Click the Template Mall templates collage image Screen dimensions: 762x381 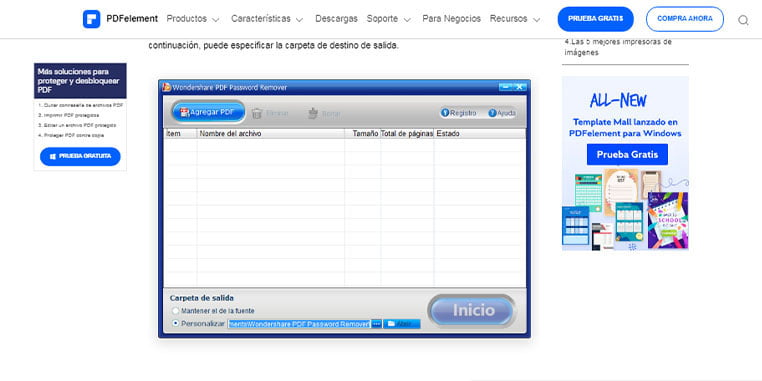click(x=625, y=209)
